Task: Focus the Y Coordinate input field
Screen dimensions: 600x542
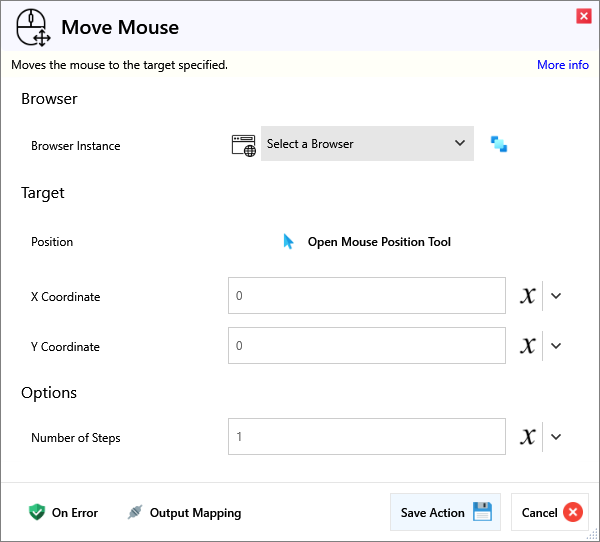Action: click(x=366, y=346)
